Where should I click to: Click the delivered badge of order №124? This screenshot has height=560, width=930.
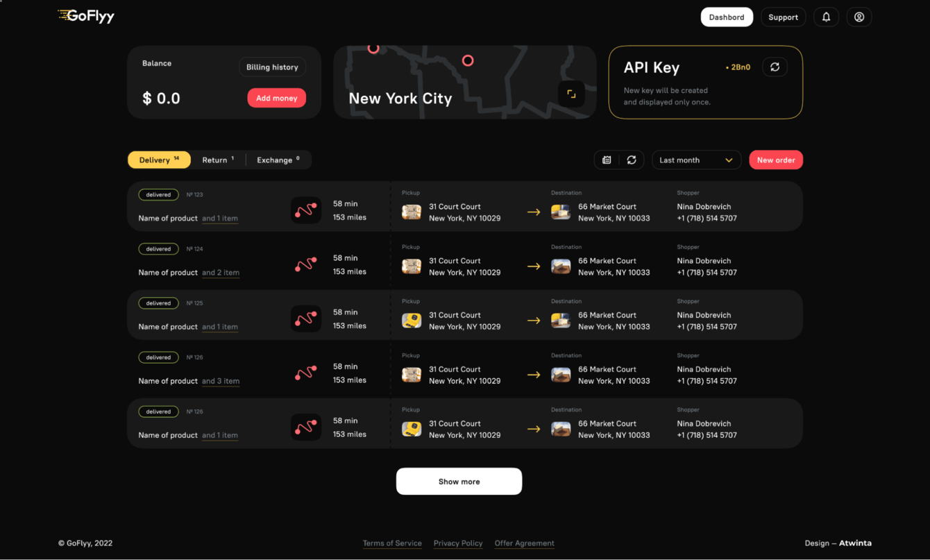(158, 249)
